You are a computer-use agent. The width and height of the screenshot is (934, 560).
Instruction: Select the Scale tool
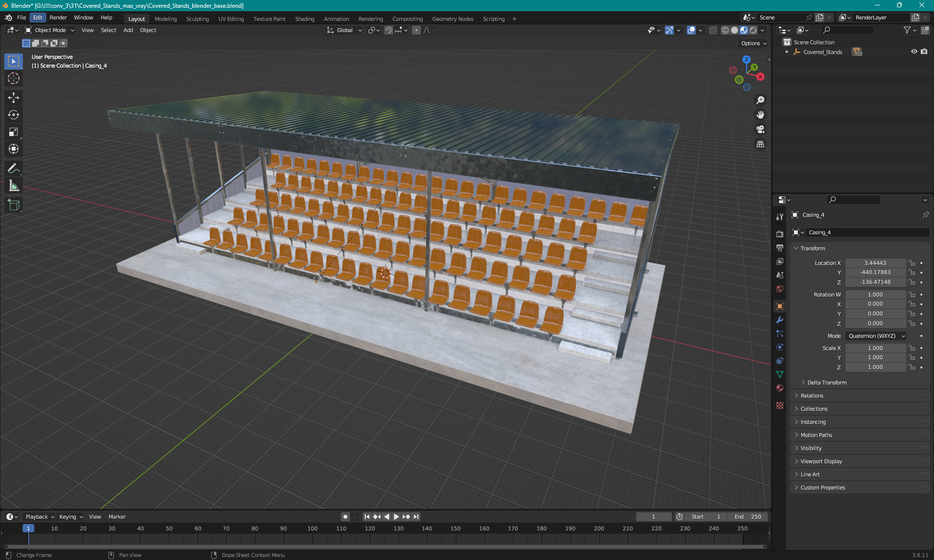click(x=14, y=132)
